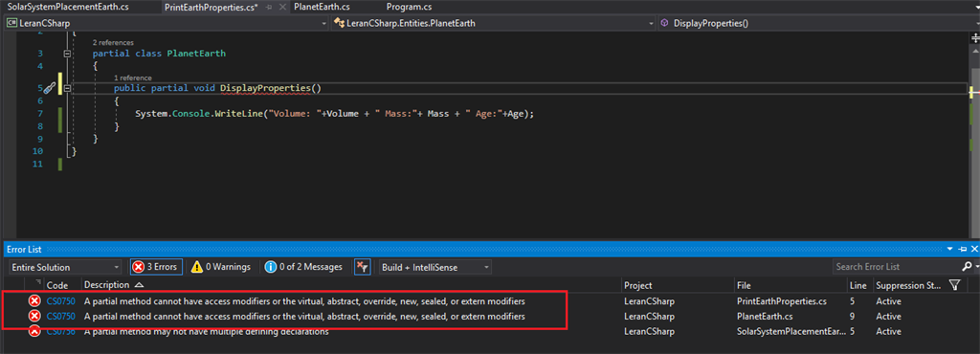Toggle the 3 Errors filter button

156,267
